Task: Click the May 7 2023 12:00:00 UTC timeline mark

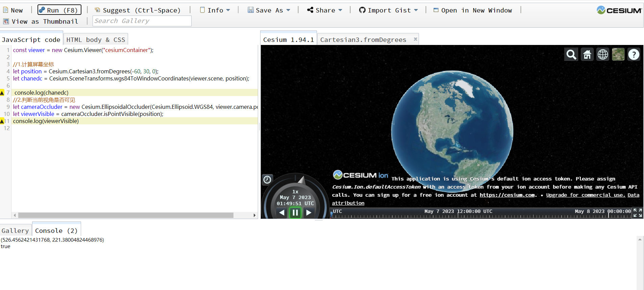Action: click(x=458, y=211)
